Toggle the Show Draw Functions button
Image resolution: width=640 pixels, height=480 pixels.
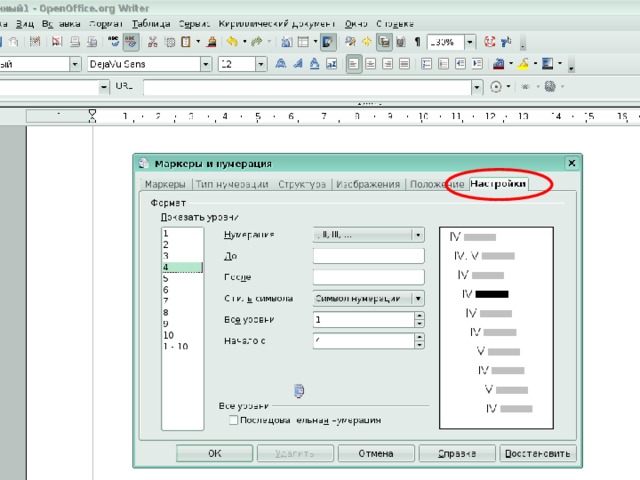pos(328,42)
